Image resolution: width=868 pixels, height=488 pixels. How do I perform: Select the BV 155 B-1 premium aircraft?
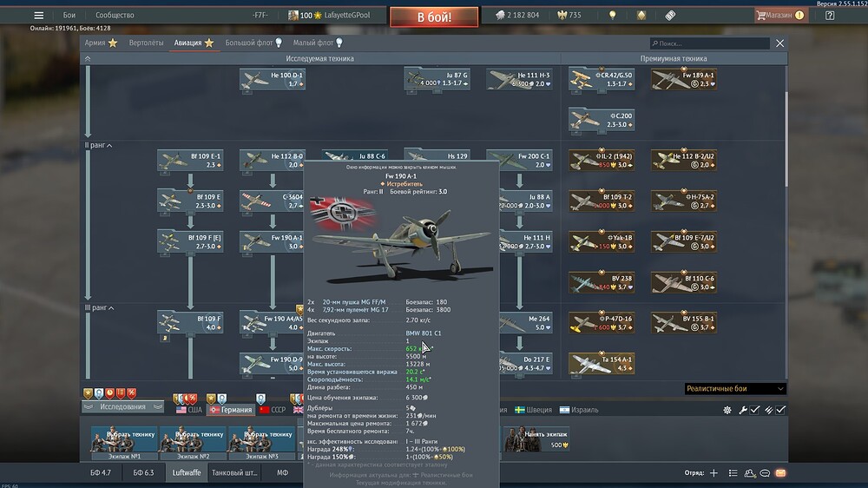(684, 323)
